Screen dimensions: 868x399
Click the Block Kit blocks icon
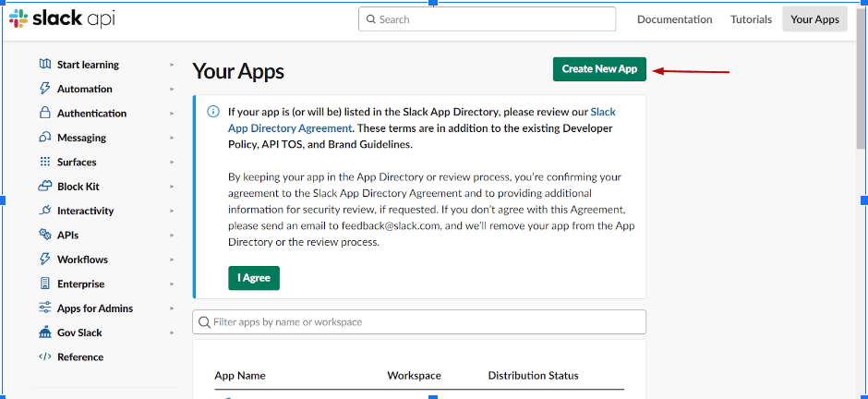[x=45, y=186]
